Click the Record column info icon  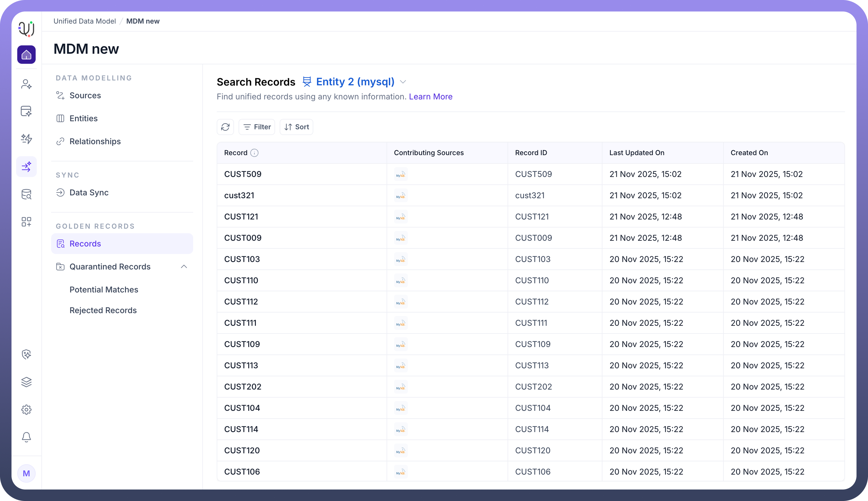coord(254,153)
